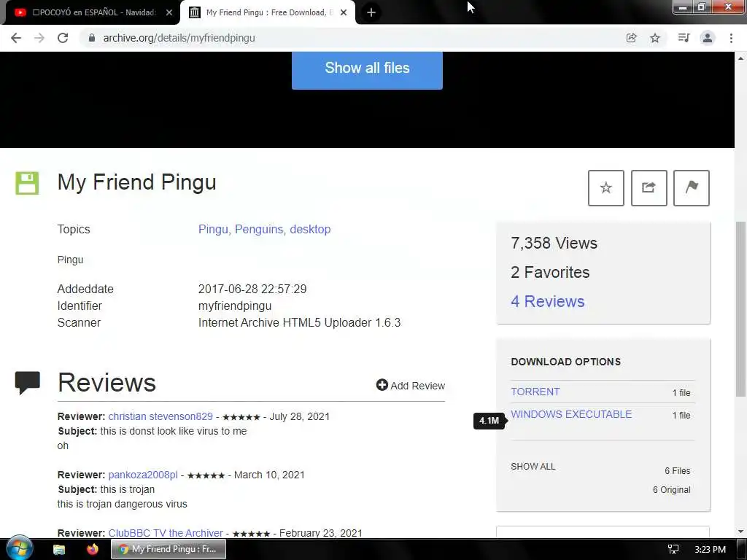Click the My Friend Pingu title heading
The width and height of the screenshot is (747, 560).
click(x=136, y=182)
